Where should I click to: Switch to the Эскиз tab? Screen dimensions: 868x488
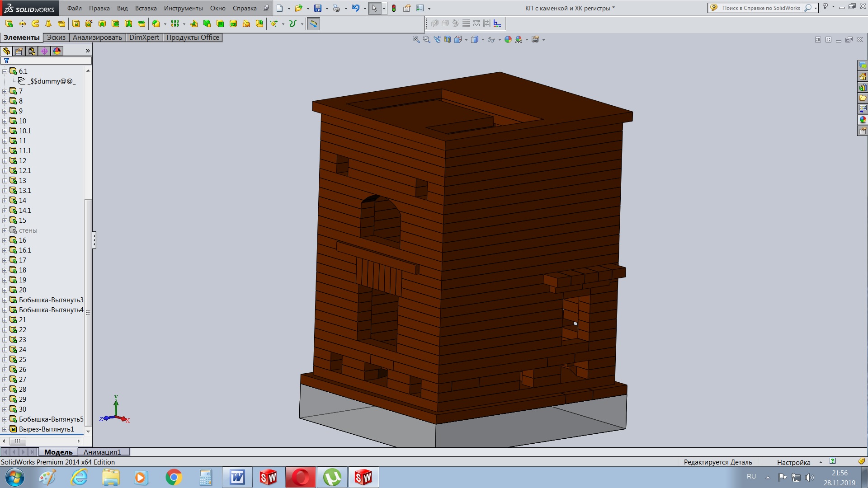(x=56, y=38)
